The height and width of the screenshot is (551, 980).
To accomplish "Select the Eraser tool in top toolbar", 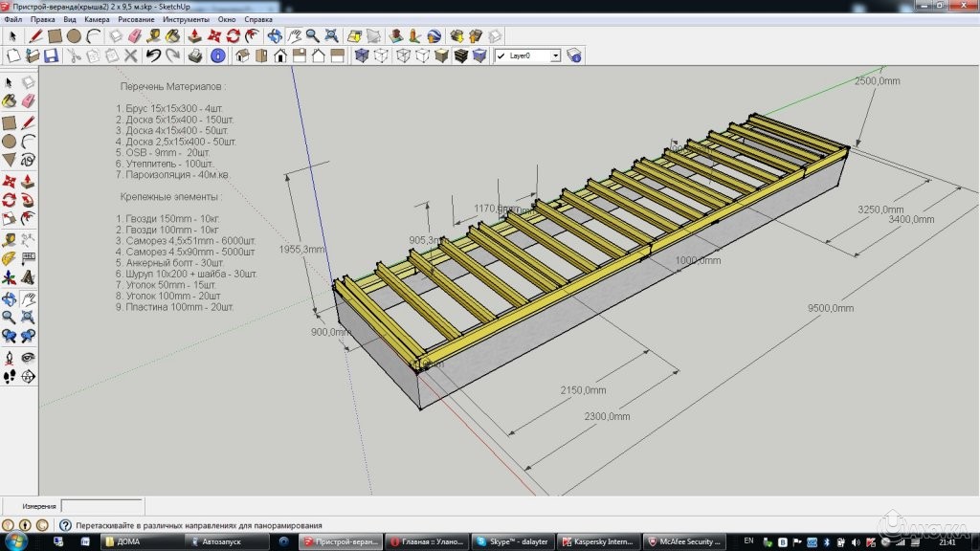I will click(135, 36).
